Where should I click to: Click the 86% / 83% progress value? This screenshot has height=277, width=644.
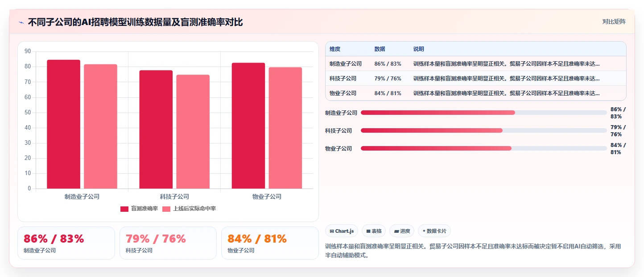click(x=618, y=113)
